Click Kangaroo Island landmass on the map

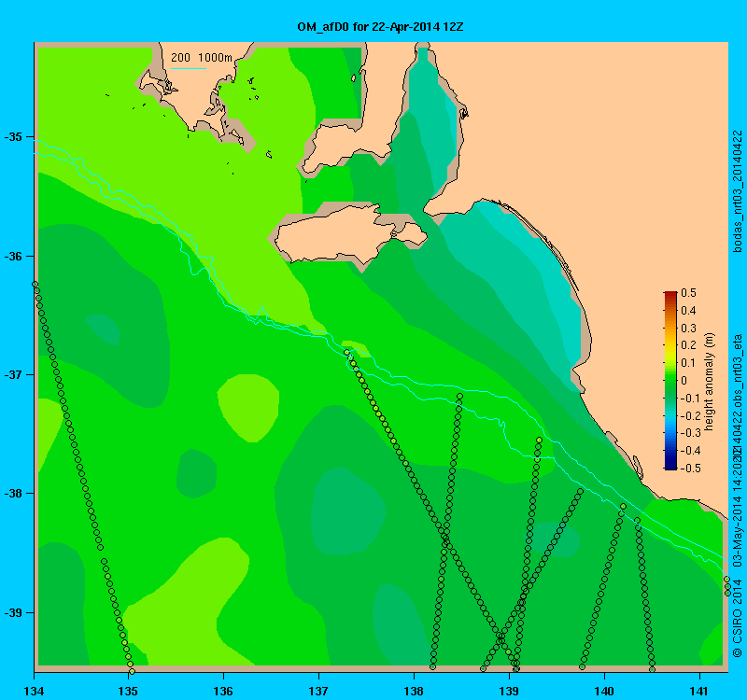[x=343, y=233]
